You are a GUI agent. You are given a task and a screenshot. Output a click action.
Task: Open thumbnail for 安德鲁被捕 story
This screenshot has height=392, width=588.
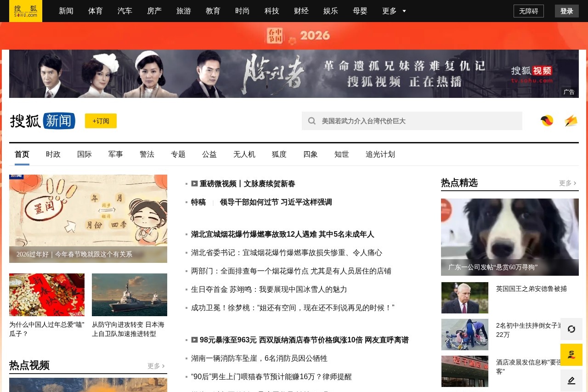coord(465,298)
